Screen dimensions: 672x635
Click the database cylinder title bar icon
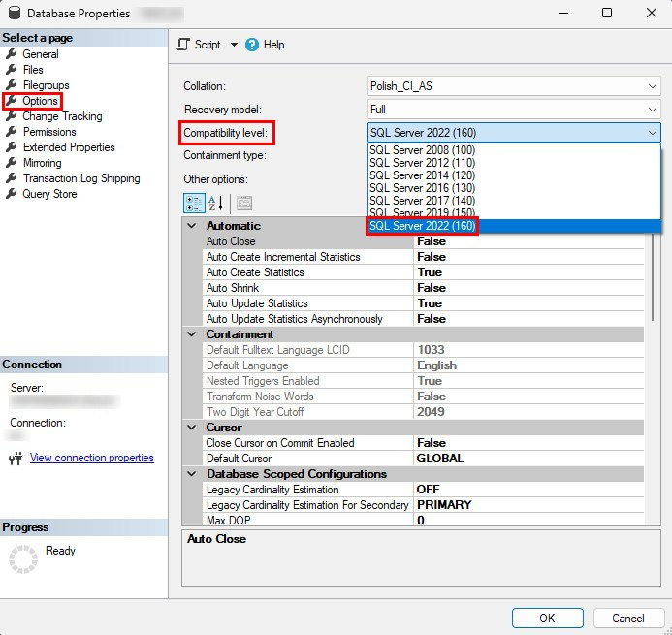[15, 13]
